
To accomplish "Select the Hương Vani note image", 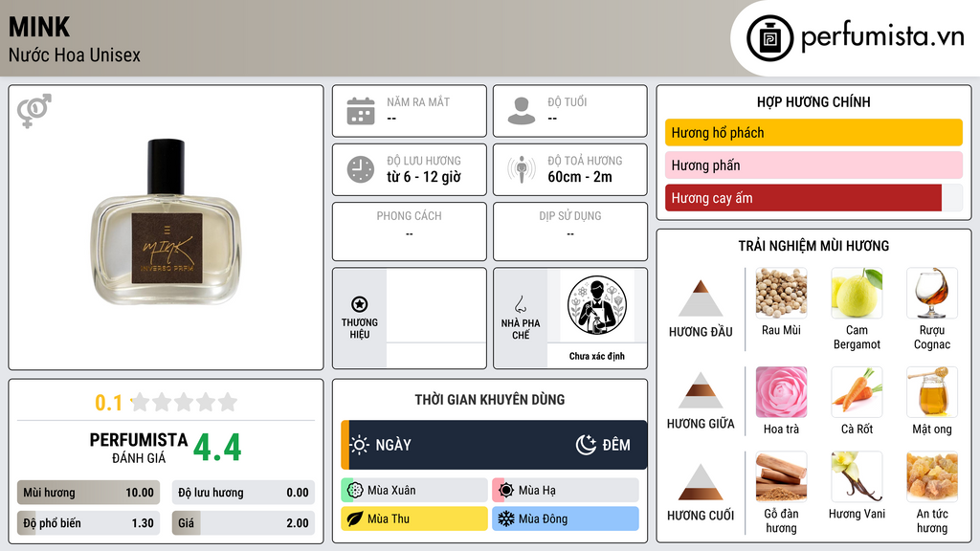I will [857, 476].
